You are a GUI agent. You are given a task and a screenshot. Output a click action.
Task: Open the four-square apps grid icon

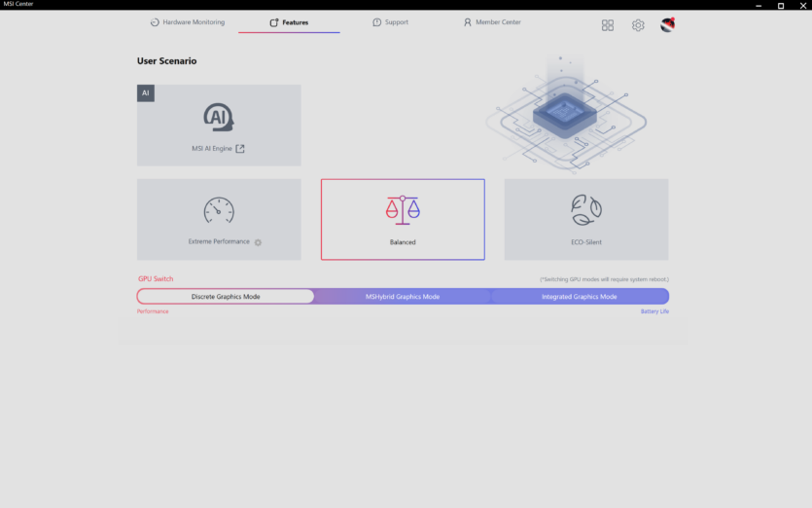[x=608, y=25]
